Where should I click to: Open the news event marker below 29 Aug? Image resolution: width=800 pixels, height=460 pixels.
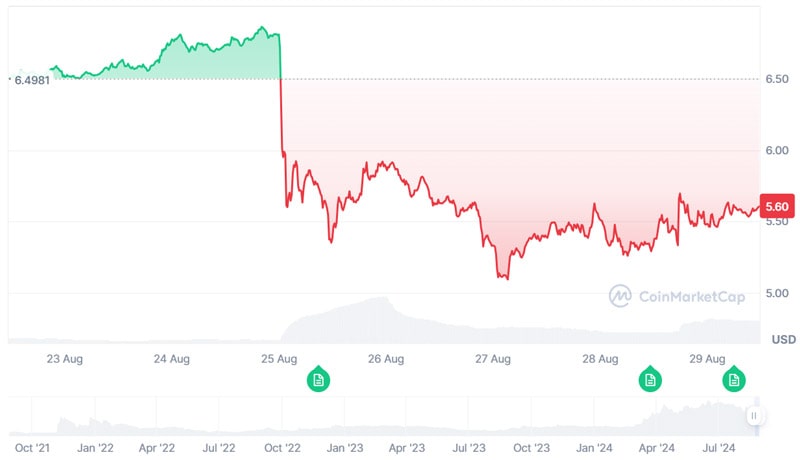734,380
